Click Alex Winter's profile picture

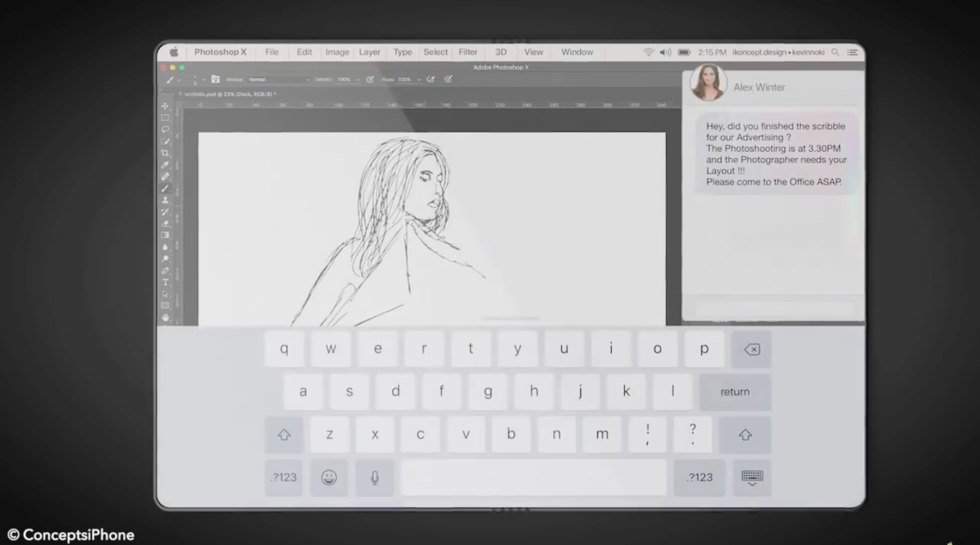[708, 84]
